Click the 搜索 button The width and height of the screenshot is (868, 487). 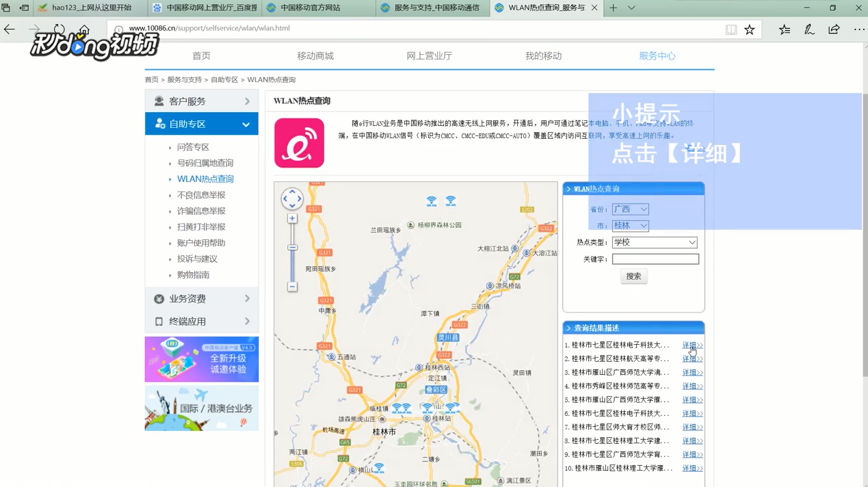coord(633,276)
